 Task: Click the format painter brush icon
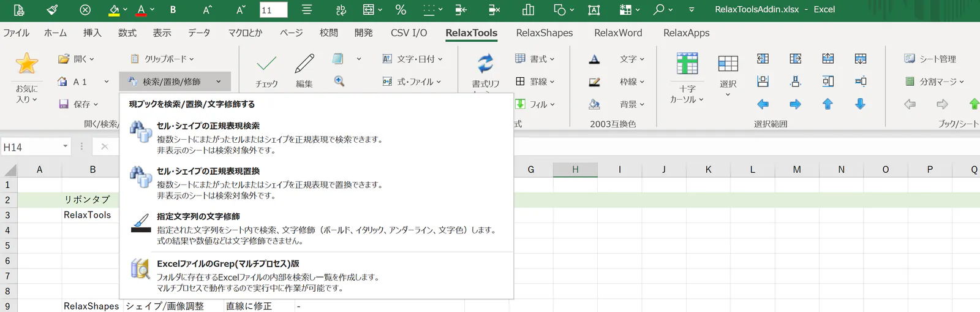click(52, 10)
